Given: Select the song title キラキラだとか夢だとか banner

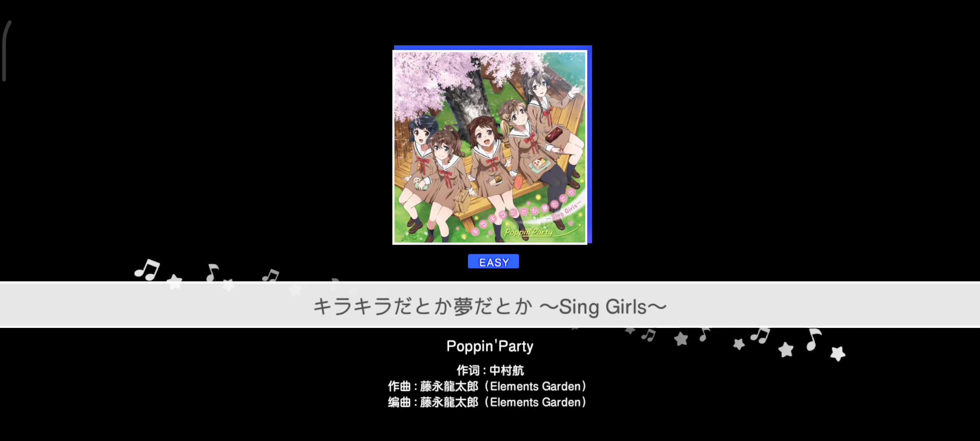Looking at the screenshot, I should [x=490, y=305].
